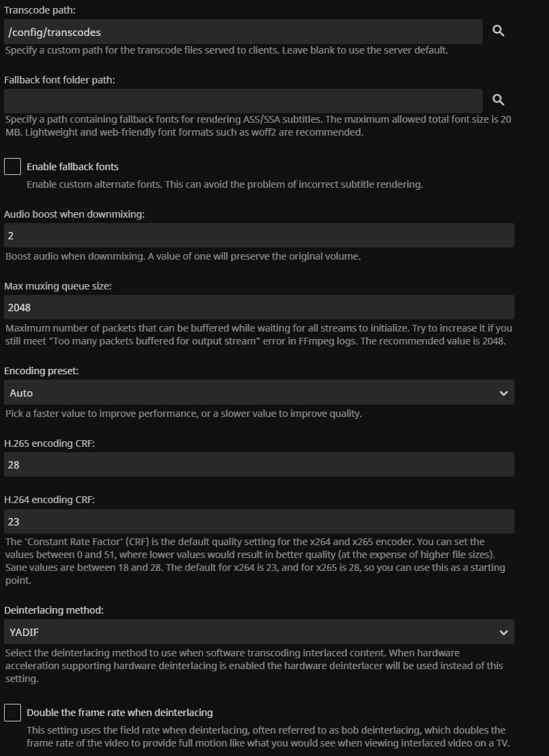549x756 pixels.
Task: Click the "Fallback font folder path:" label
Action: tap(60, 80)
